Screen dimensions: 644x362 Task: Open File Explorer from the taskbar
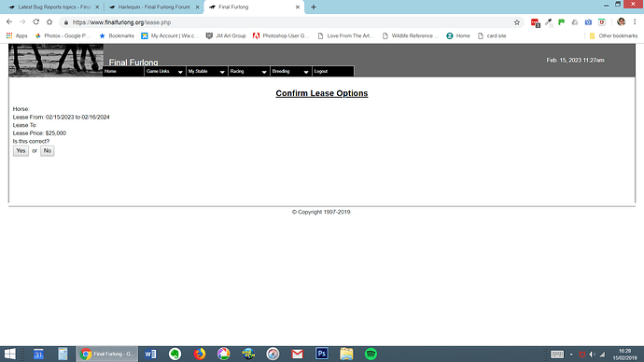point(346,354)
